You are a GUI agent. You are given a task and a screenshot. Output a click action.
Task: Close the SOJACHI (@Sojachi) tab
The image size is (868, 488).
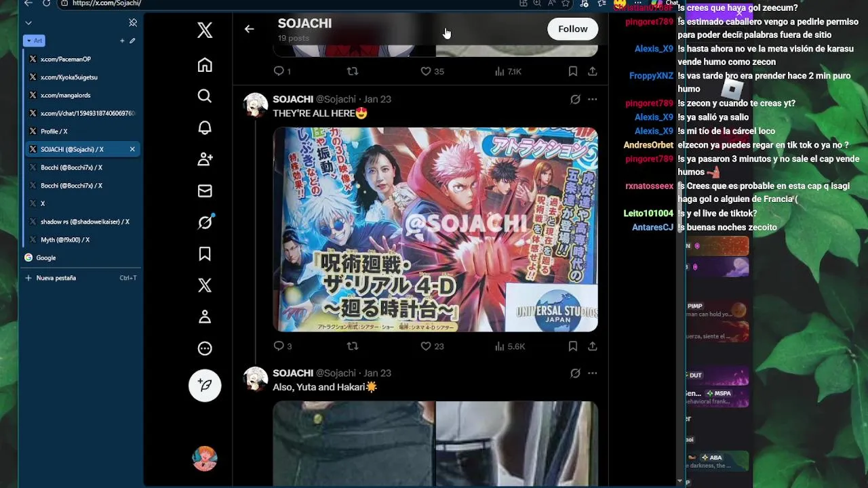point(132,149)
